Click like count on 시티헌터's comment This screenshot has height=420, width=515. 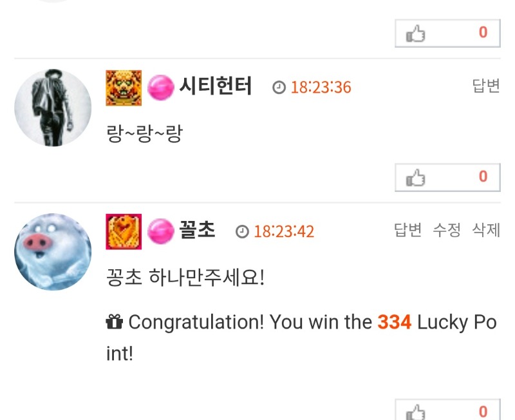click(x=483, y=176)
